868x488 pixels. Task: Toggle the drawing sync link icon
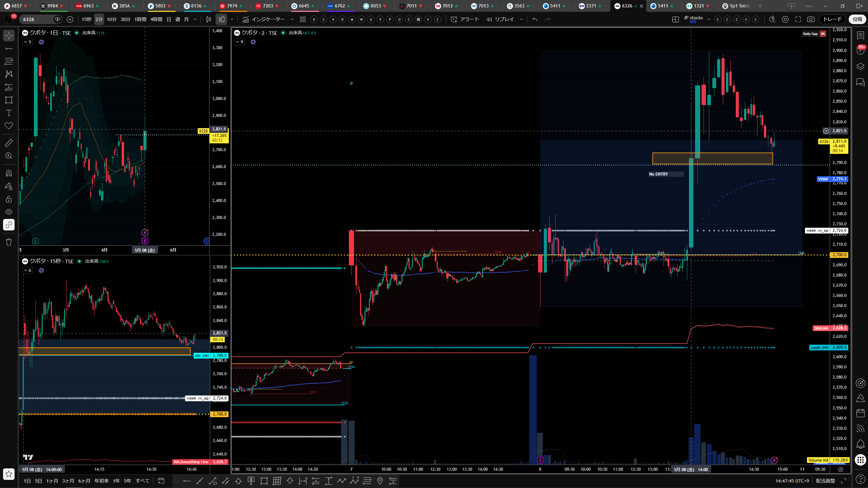9,225
